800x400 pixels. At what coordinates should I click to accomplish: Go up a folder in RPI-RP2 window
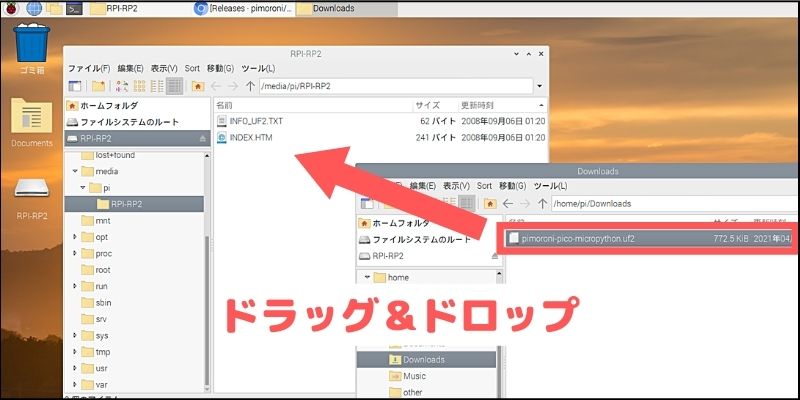point(250,86)
